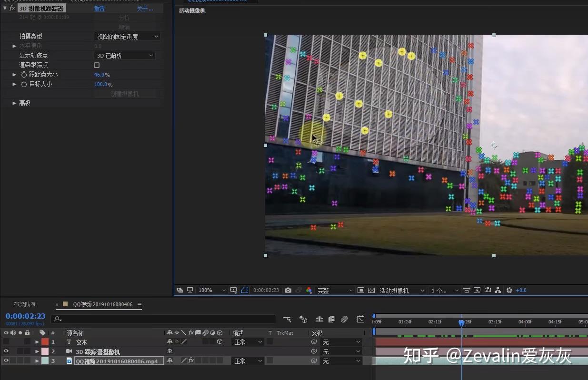Click the pink label color of camera layer
Screen dimensions: 588x380
tap(45, 351)
